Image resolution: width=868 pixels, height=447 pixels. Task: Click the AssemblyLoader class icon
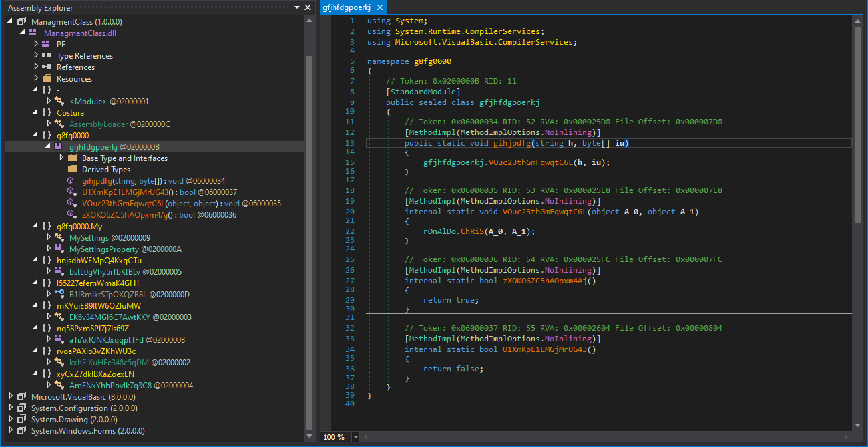coord(59,124)
